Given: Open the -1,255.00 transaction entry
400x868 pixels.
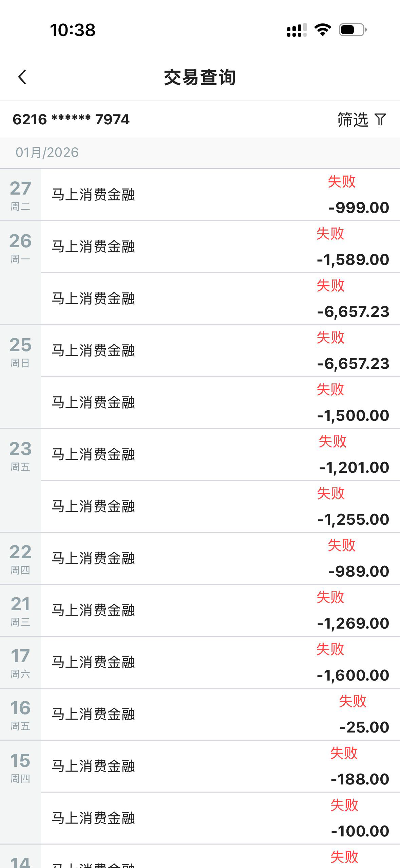Looking at the screenshot, I should point(220,507).
